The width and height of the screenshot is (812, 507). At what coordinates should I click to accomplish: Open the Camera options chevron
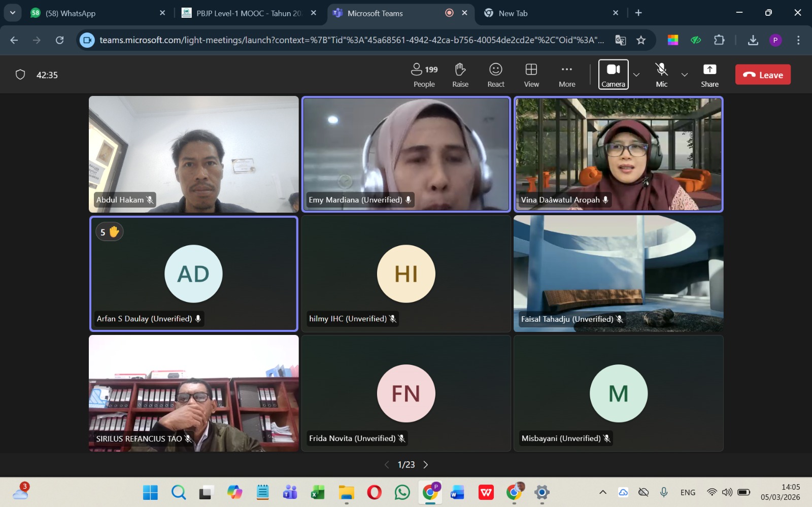click(637, 75)
